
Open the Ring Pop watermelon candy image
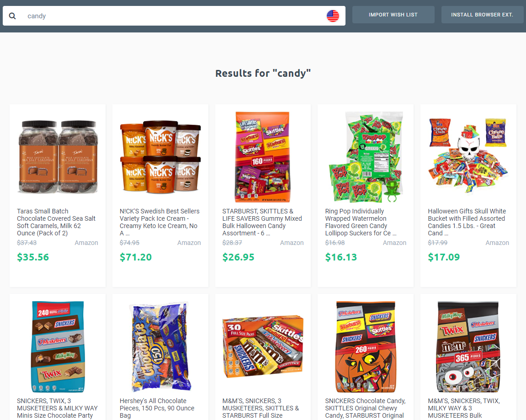pos(366,157)
